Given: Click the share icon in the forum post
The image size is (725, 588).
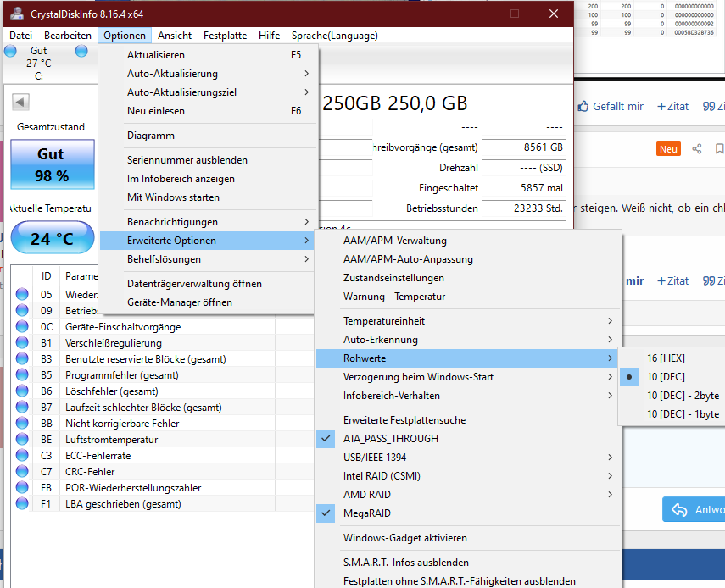Looking at the screenshot, I should pyautogui.click(x=697, y=149).
